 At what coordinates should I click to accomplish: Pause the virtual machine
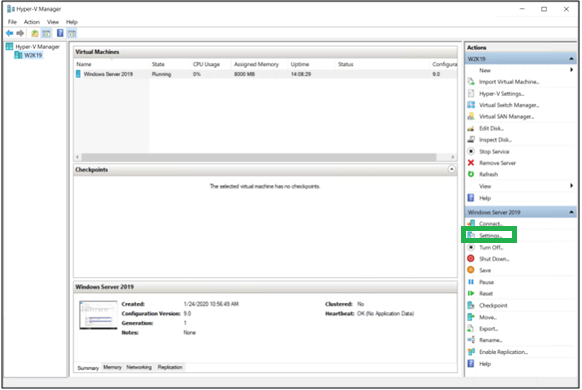[x=486, y=282]
